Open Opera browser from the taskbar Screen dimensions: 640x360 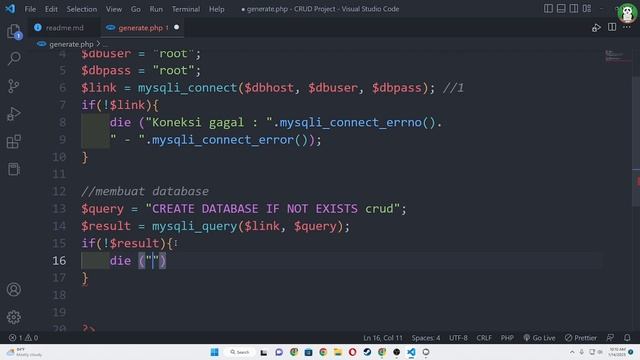click(x=353, y=352)
